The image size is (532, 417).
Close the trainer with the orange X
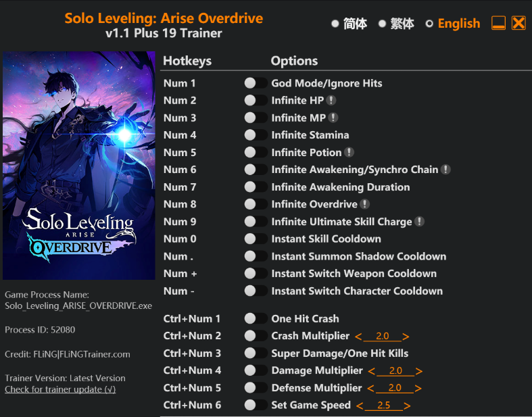(x=518, y=23)
